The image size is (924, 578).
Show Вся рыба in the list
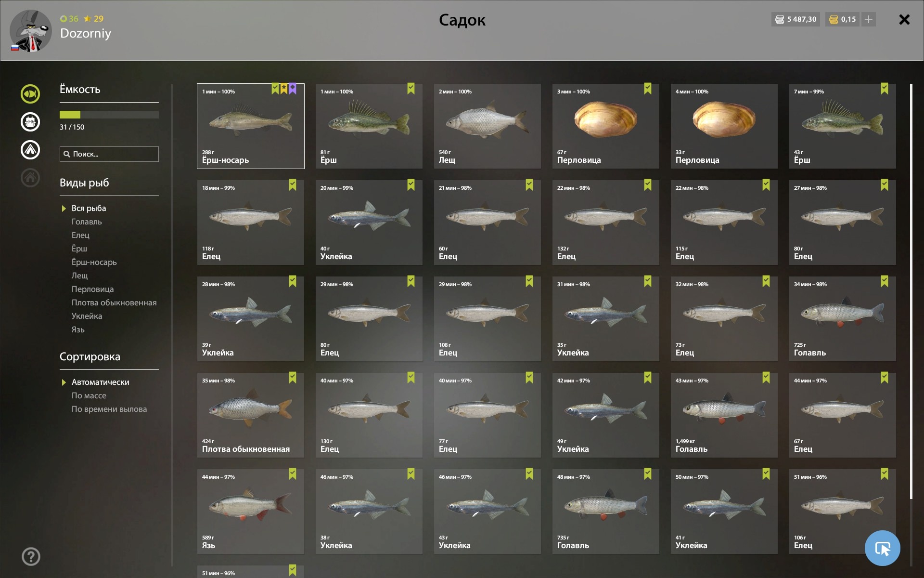89,208
